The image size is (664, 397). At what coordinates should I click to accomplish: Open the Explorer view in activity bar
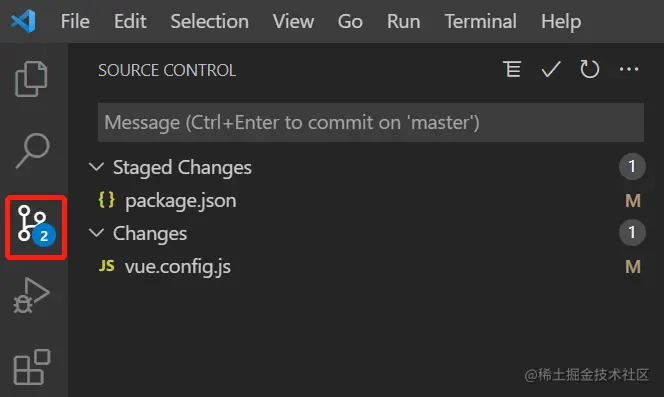click(31, 79)
